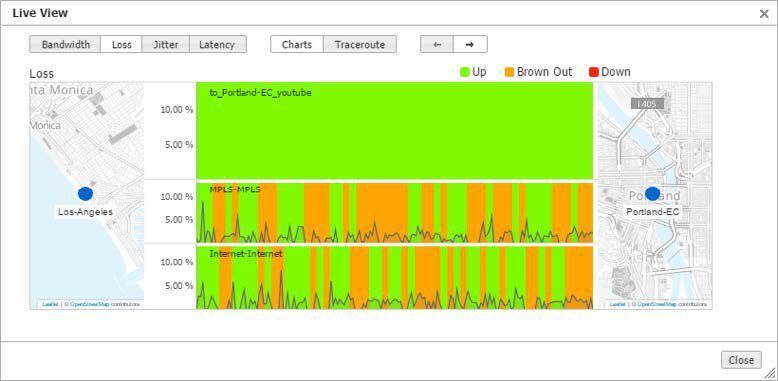Select the Loss metric toggle

pos(122,44)
